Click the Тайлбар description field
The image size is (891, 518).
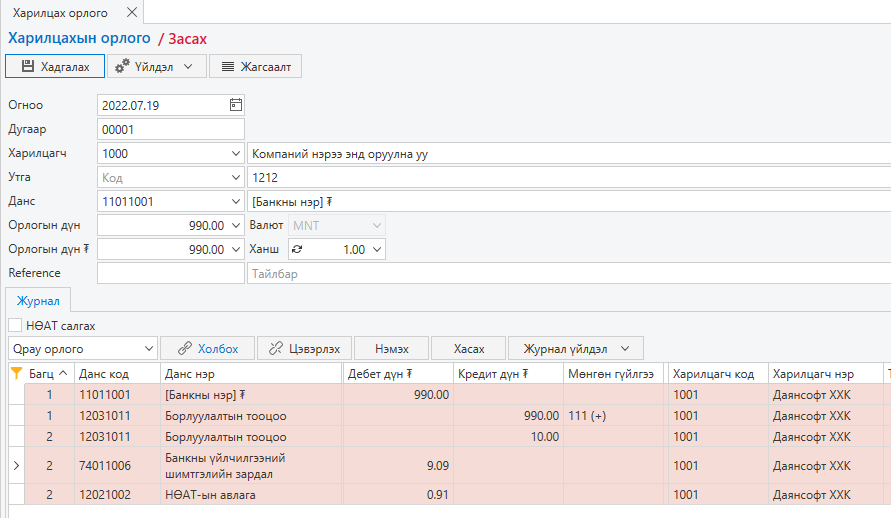click(569, 273)
